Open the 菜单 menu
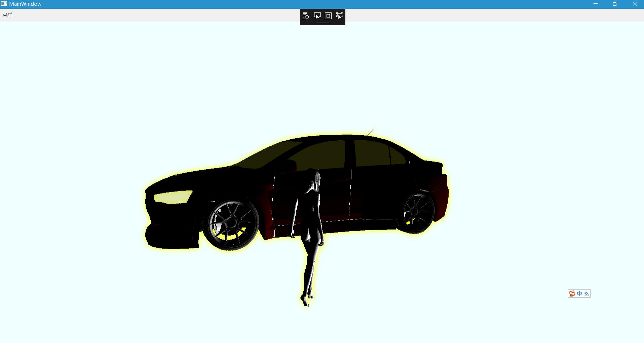The width and height of the screenshot is (644, 343). pos(7,14)
